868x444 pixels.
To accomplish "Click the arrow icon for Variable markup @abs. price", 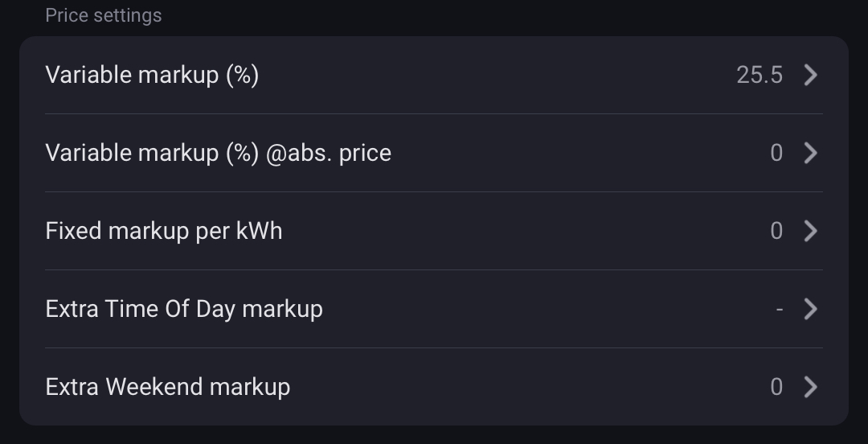I will tap(810, 153).
